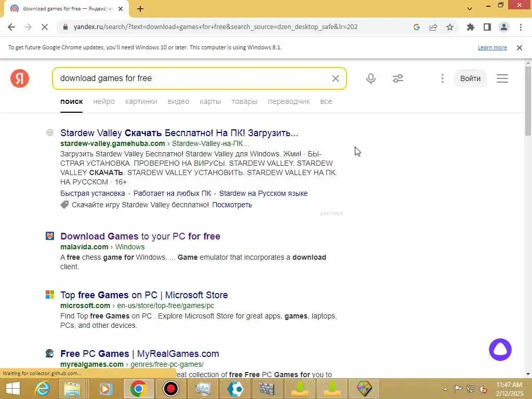Click the Быстрая установка sitelink
This screenshot has width=532, height=399.
coord(92,193)
